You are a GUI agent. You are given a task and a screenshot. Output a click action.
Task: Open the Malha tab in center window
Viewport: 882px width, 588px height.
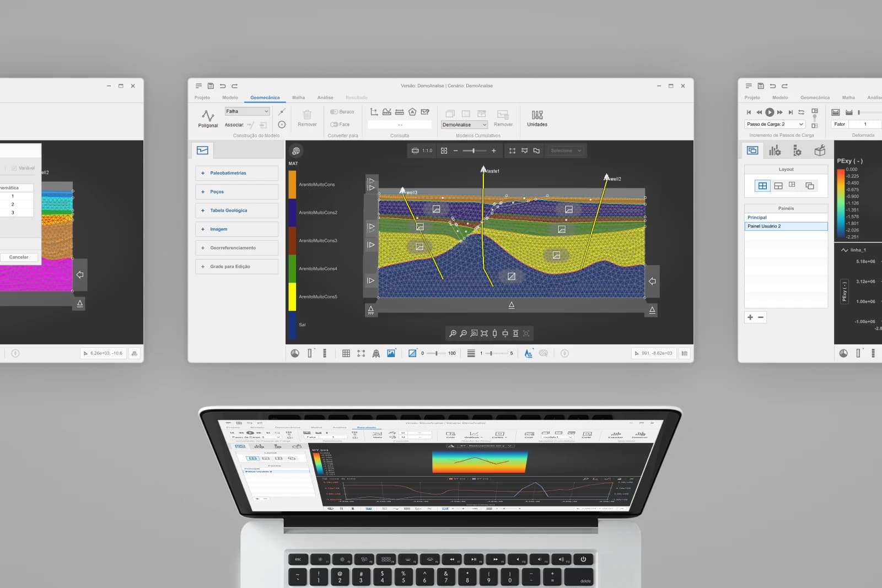pos(298,98)
